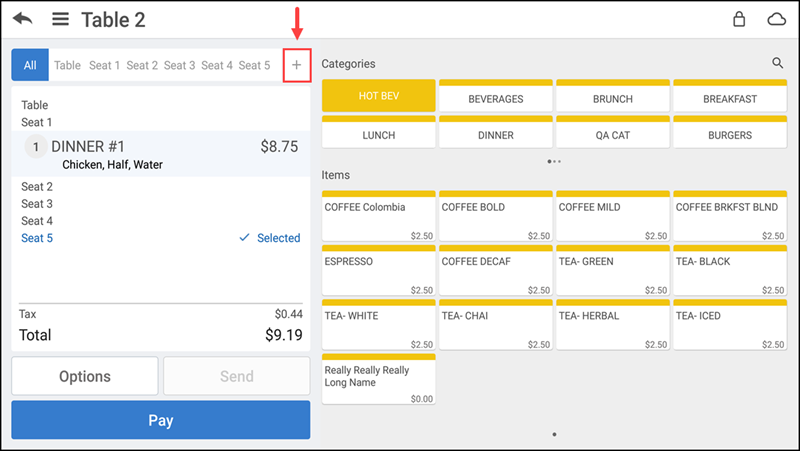Switch to the Seat 1 tab

[x=104, y=65]
